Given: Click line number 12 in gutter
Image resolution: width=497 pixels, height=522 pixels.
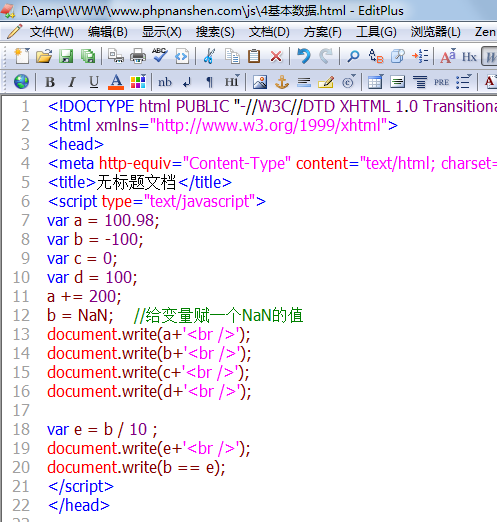Looking at the screenshot, I should [21, 315].
